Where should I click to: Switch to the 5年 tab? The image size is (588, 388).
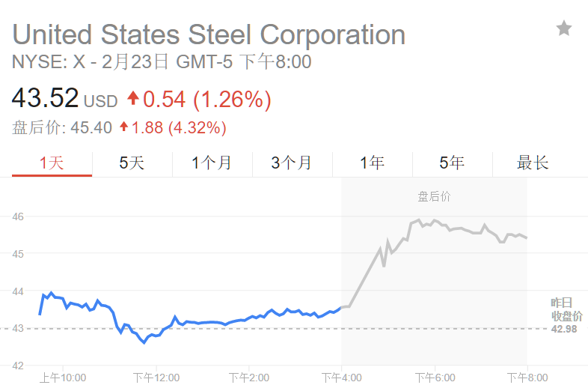(452, 163)
